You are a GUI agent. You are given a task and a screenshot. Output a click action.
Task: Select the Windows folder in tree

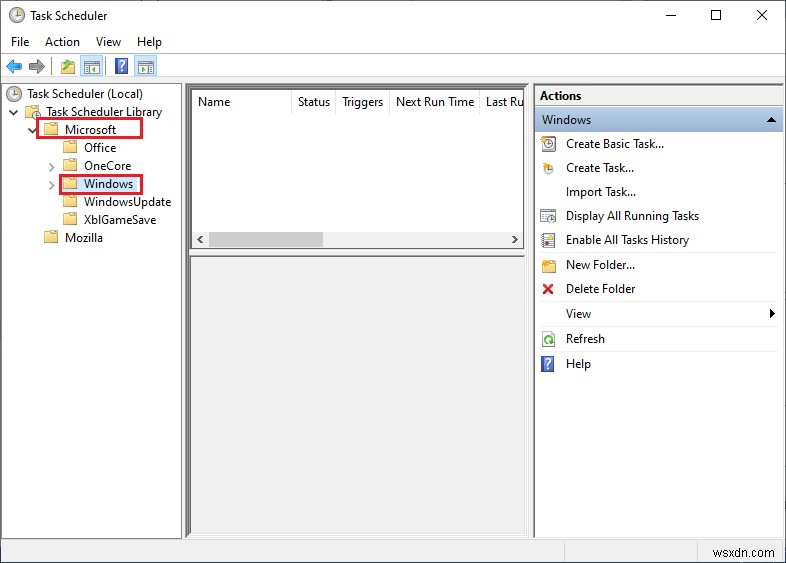point(108,184)
